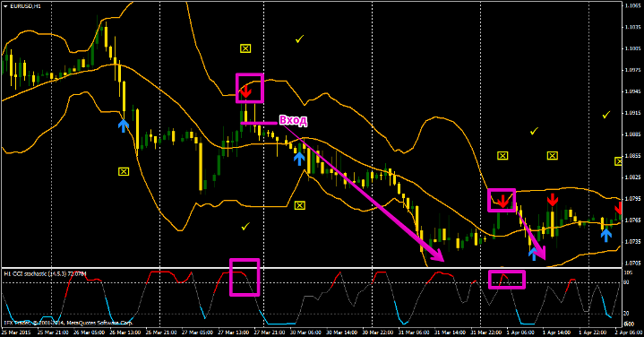Click the leftmost blue buy arrow
Screen dimensions: 644x337
pos(124,125)
